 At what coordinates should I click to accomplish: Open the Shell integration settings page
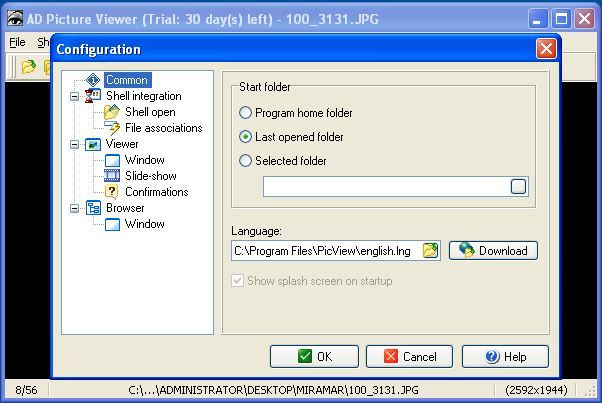tap(144, 96)
